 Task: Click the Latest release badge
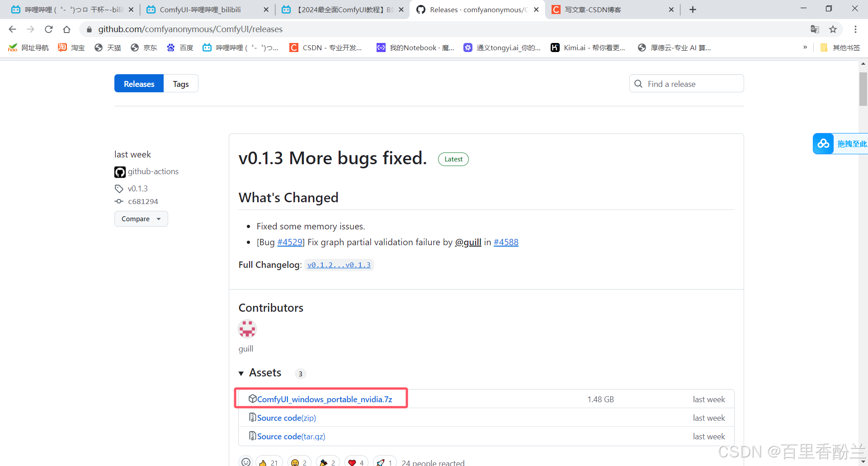(x=453, y=159)
